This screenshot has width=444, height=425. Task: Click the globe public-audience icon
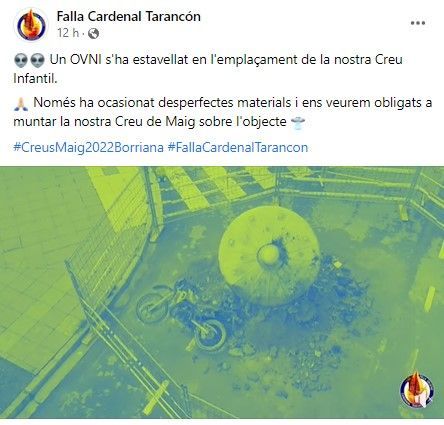tap(94, 33)
